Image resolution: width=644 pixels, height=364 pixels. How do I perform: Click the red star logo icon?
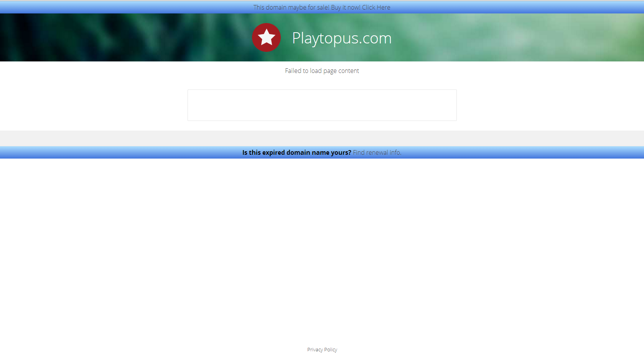tap(266, 37)
